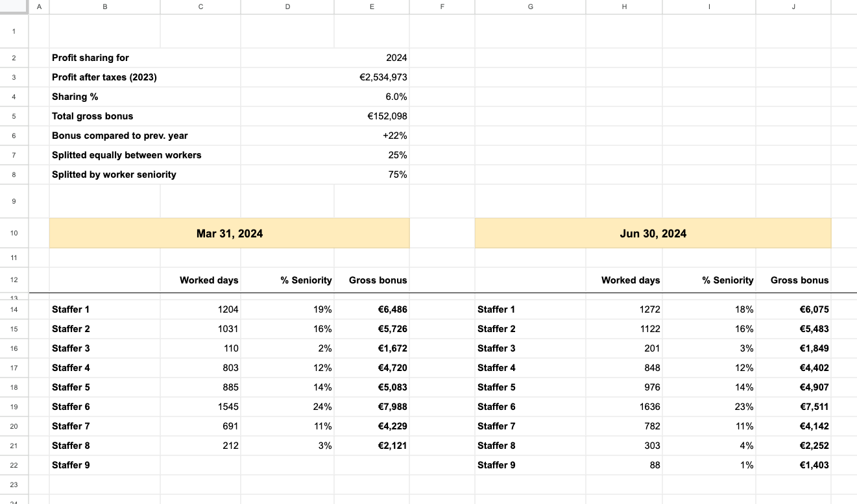Select column B header

[x=104, y=6]
